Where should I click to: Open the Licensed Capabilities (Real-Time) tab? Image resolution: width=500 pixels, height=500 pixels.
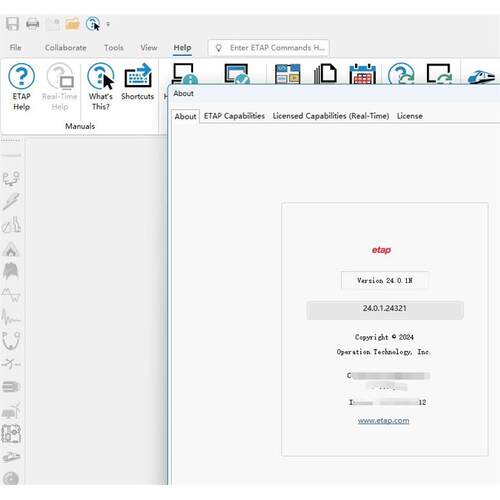click(x=331, y=116)
